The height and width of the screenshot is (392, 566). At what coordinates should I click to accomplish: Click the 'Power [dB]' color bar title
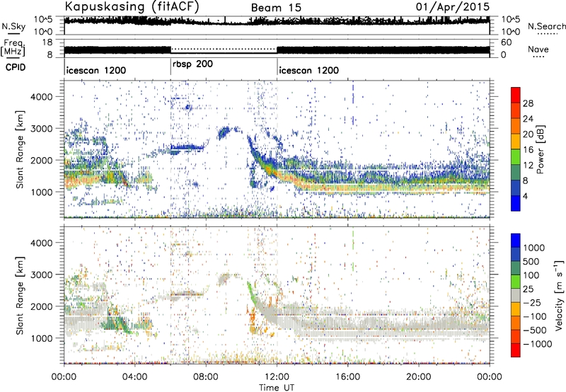point(540,149)
